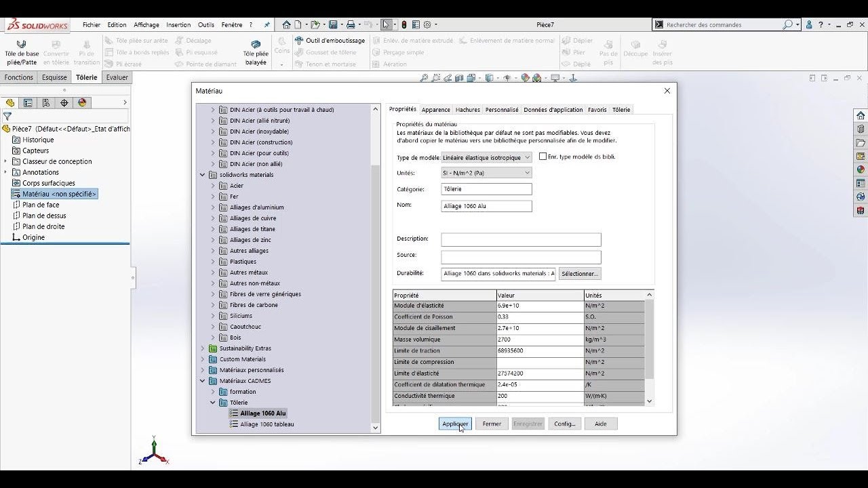Open the Fichier menu
868x488 pixels.
tap(92, 25)
